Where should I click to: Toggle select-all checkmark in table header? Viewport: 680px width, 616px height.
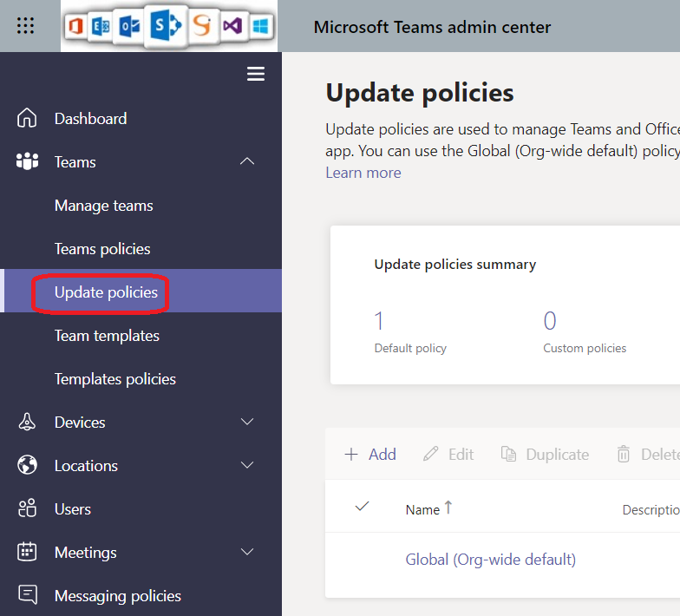363,508
